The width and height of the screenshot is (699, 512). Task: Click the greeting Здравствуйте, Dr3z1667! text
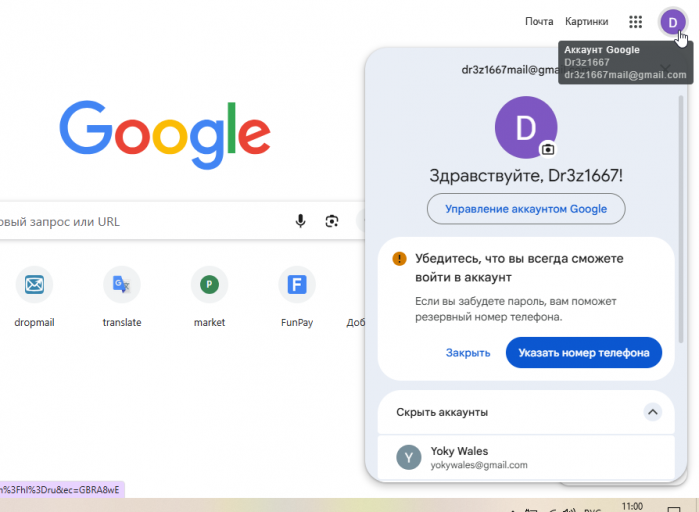(x=526, y=176)
